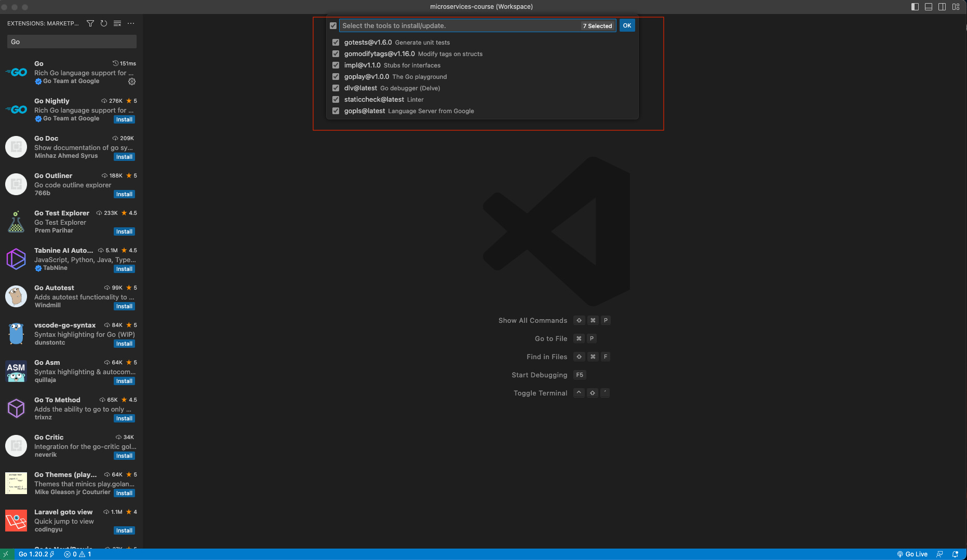
Task: Toggle secondary side bar layout icon
Action: point(942,7)
